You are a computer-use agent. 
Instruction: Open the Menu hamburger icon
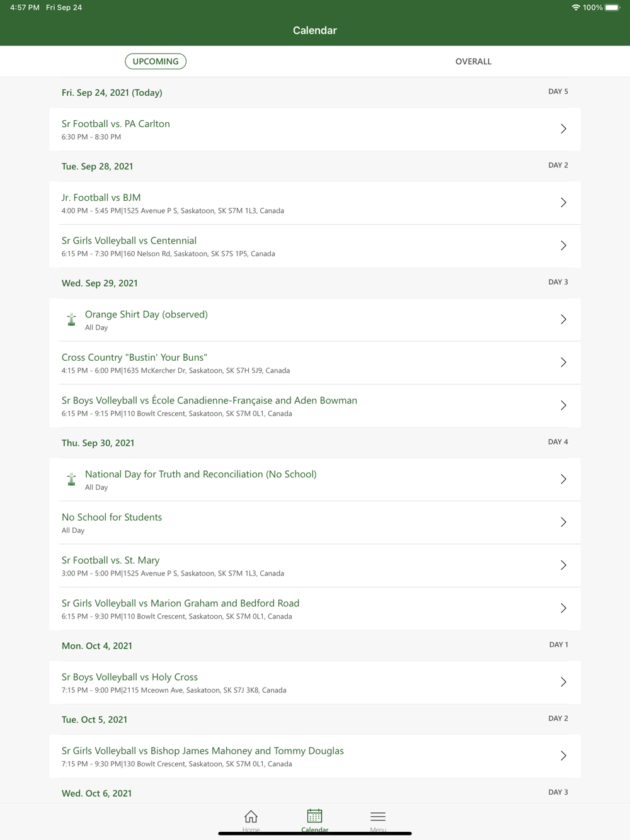[x=378, y=817]
